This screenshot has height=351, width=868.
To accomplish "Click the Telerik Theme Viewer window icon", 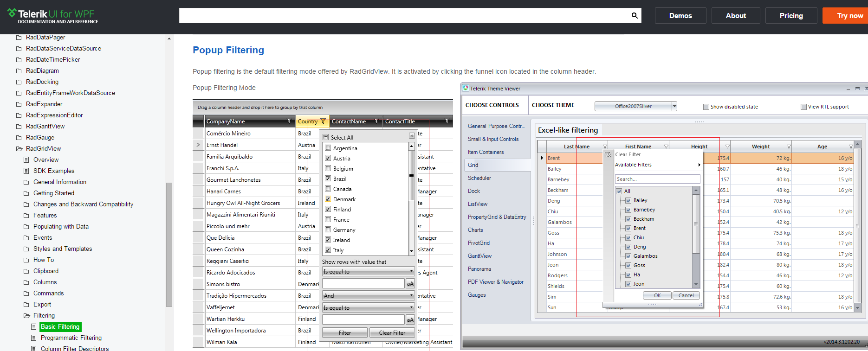I will pos(466,88).
